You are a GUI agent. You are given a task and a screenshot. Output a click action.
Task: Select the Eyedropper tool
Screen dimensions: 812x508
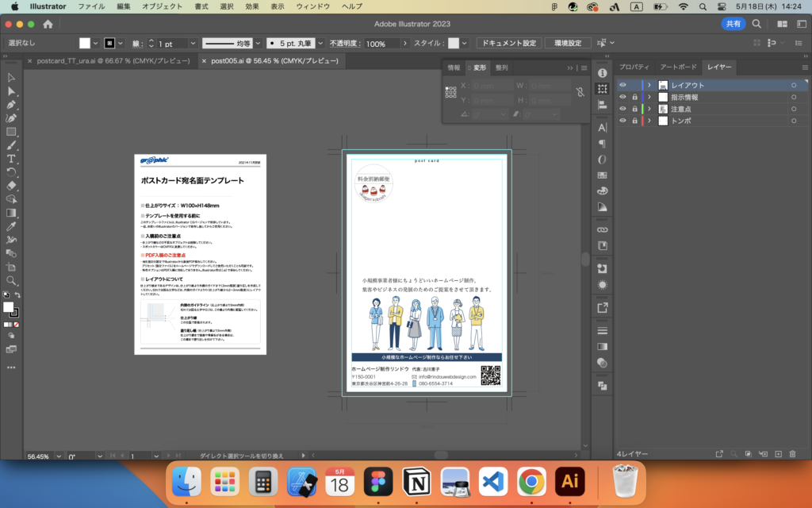[x=11, y=226]
